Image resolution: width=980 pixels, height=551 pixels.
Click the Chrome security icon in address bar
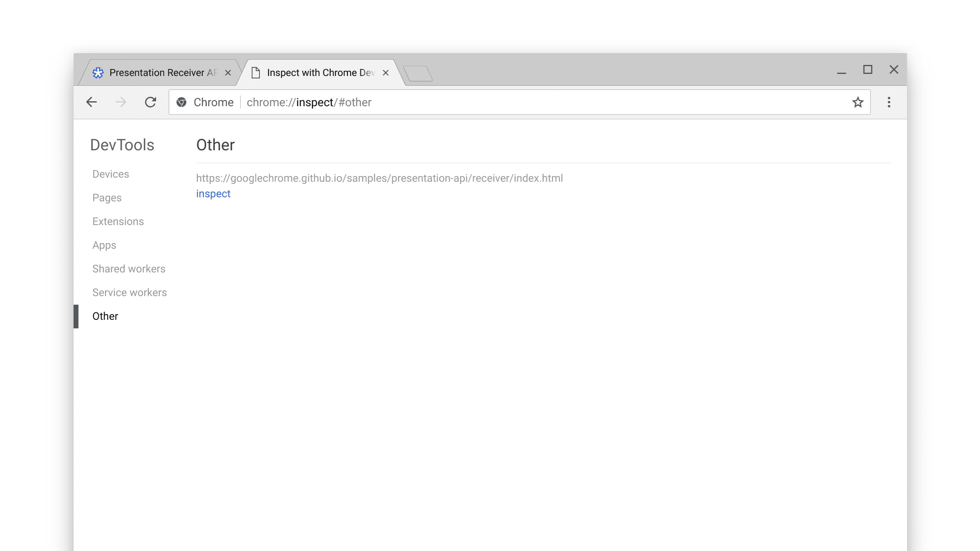181,102
